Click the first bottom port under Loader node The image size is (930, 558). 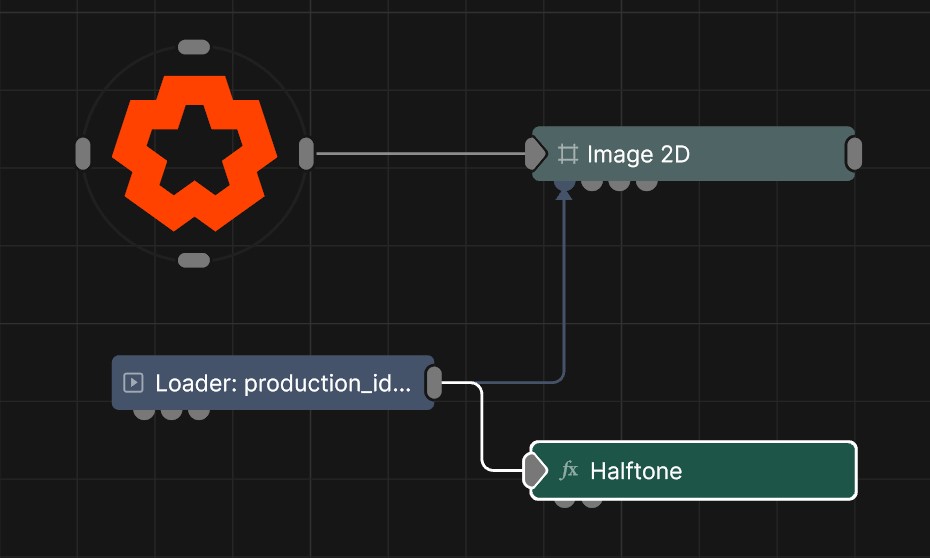tap(144, 412)
